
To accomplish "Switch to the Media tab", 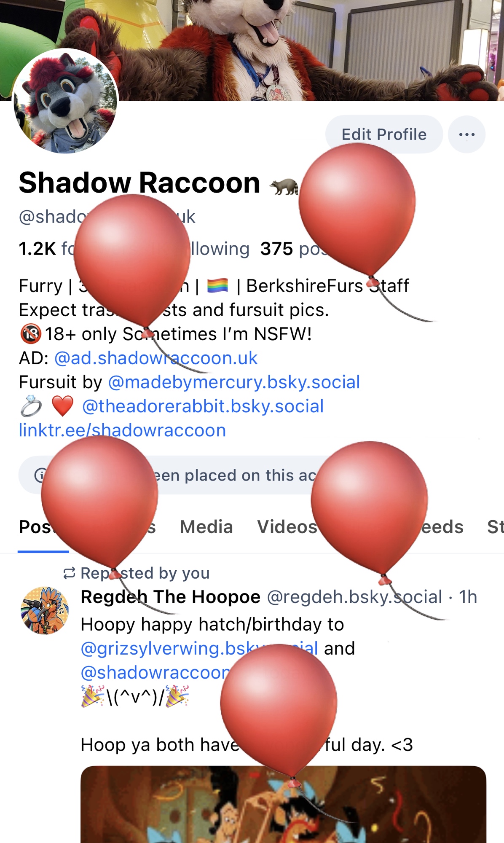I will (x=206, y=527).
